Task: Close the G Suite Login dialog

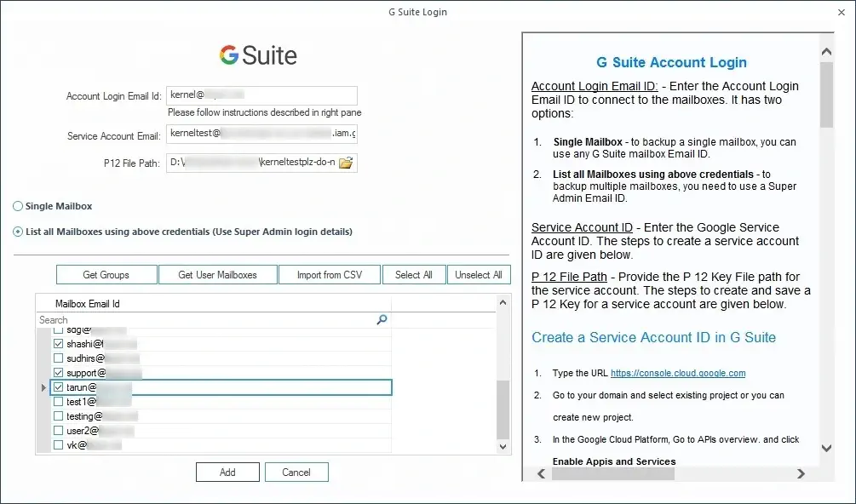Action: [x=842, y=12]
